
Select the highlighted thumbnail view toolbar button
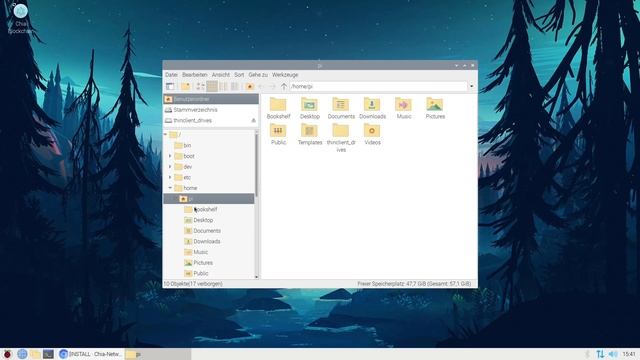pos(212,86)
